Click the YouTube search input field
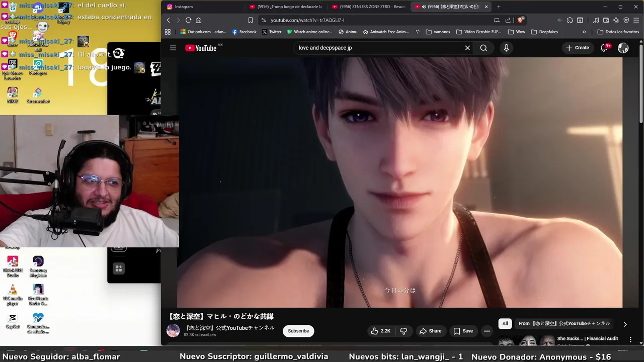The height and width of the screenshot is (362, 644). point(377,48)
